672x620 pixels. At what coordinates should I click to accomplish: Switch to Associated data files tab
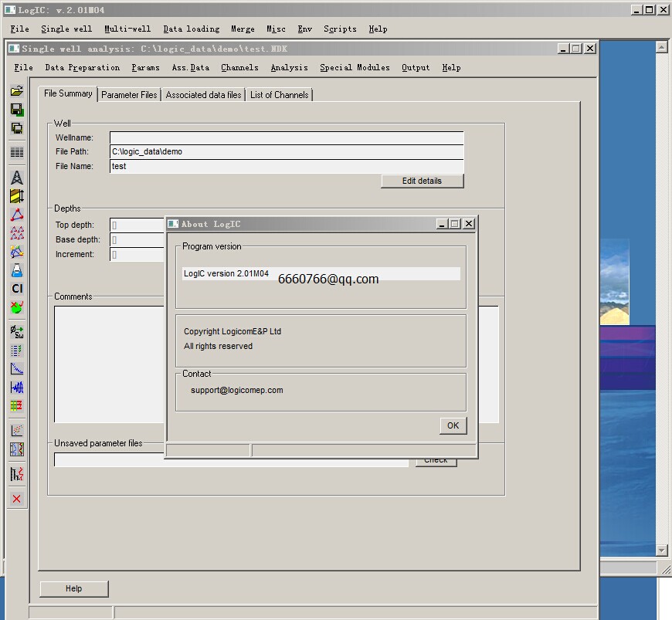pos(203,95)
